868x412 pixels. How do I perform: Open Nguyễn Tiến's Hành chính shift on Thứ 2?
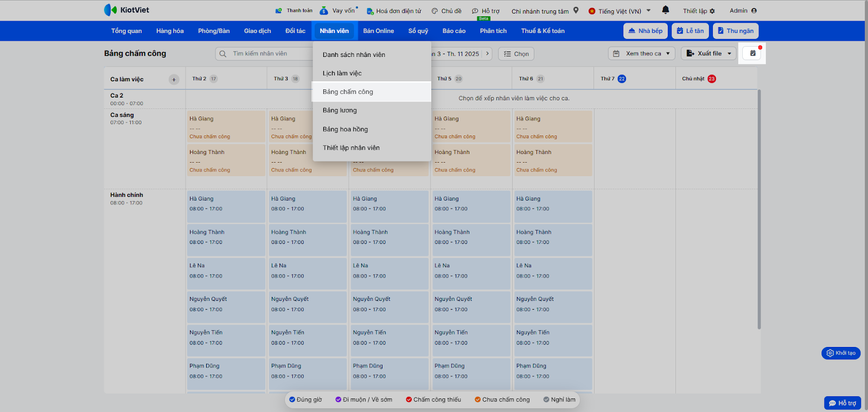click(226, 340)
